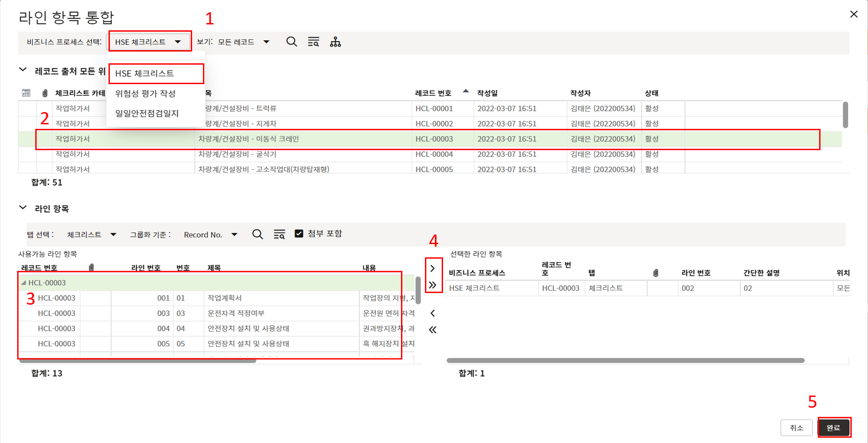Click the selected line items horizontal scrollbar
This screenshot has height=443, width=868.
[x=625, y=361]
